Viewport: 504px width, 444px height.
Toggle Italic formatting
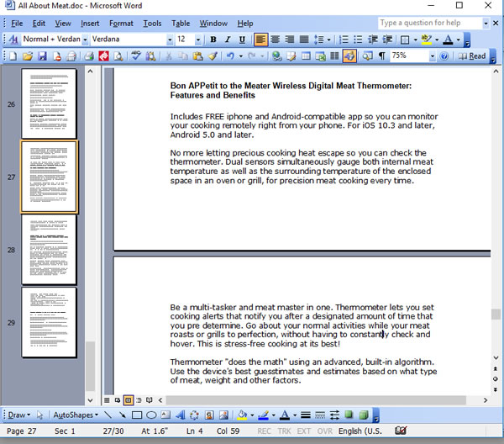pos(228,40)
